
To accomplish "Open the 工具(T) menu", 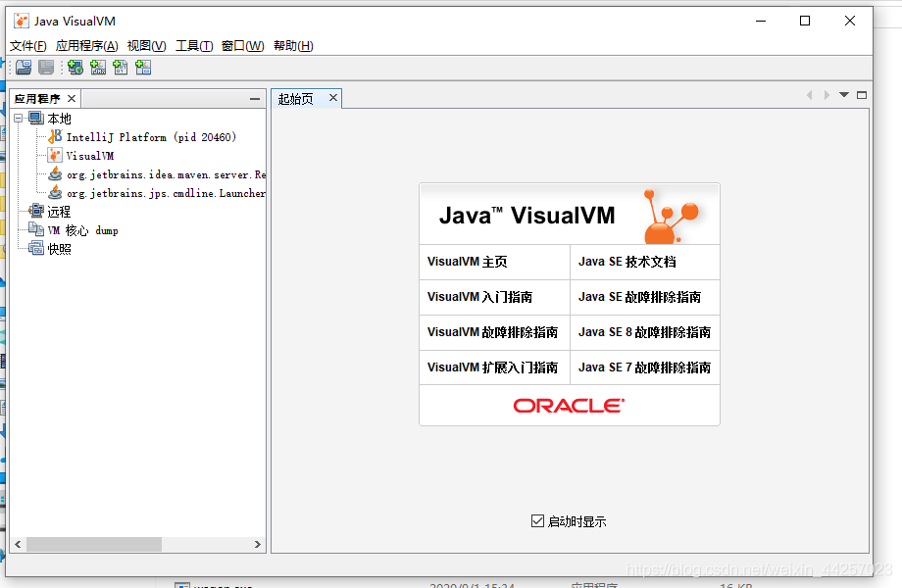I will point(194,46).
